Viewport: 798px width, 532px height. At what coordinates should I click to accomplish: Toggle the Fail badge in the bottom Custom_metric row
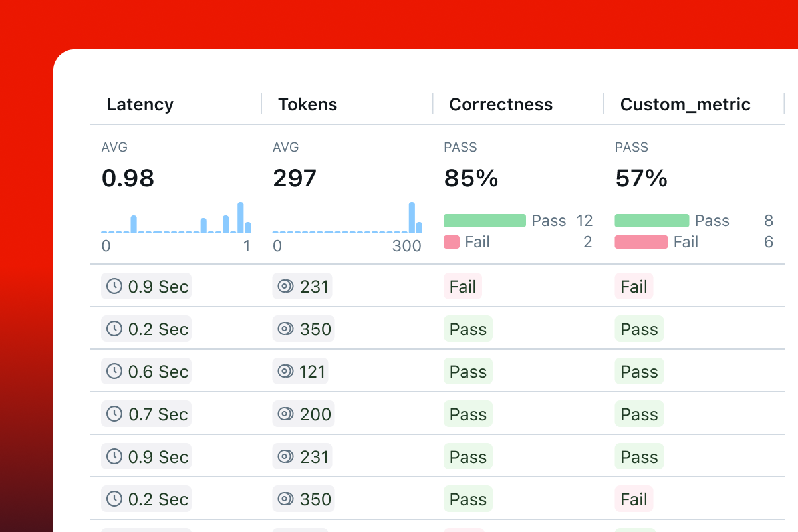(634, 499)
